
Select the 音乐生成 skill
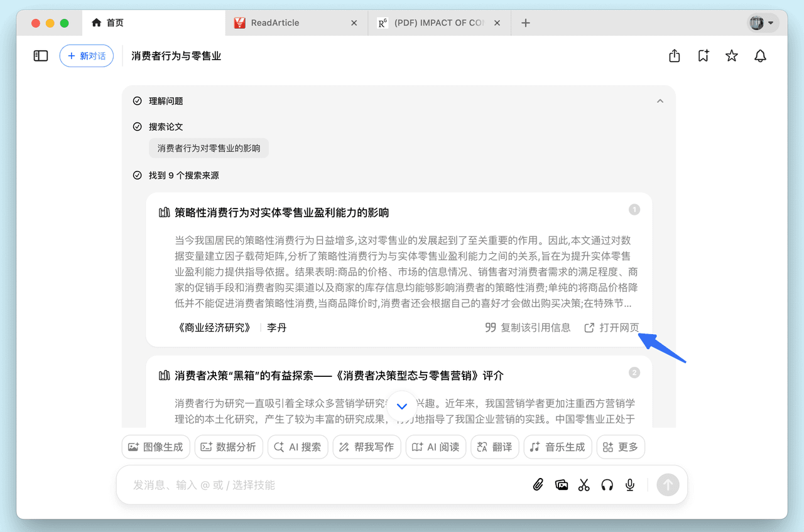[557, 447]
